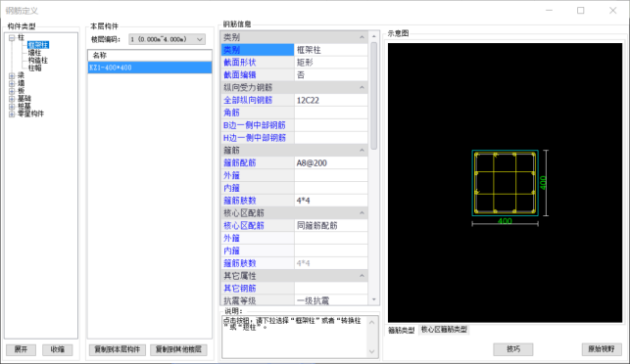Screen dimensions: 630x364
Task: Click the property list's scroll-down arrow
Action: (374, 299)
